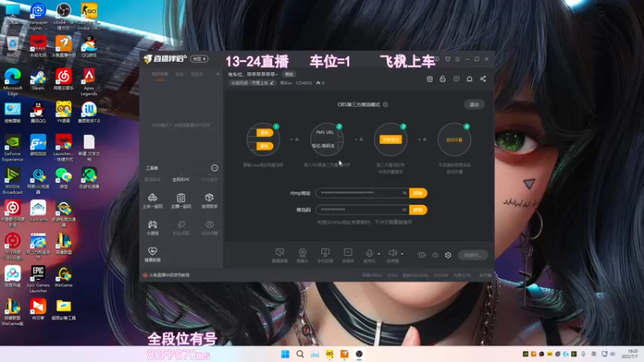Open the taskbar search
Screen dimensions: 644x362
coord(300,354)
